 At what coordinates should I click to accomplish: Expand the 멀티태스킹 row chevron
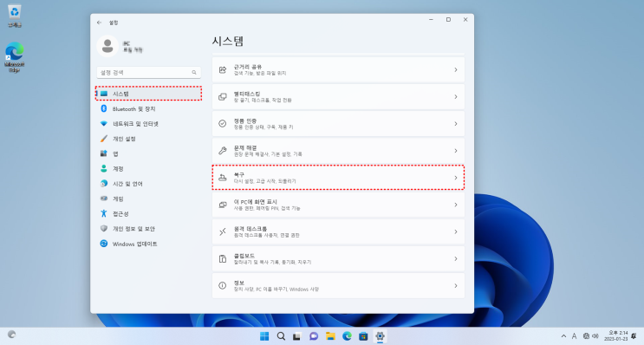coord(456,97)
